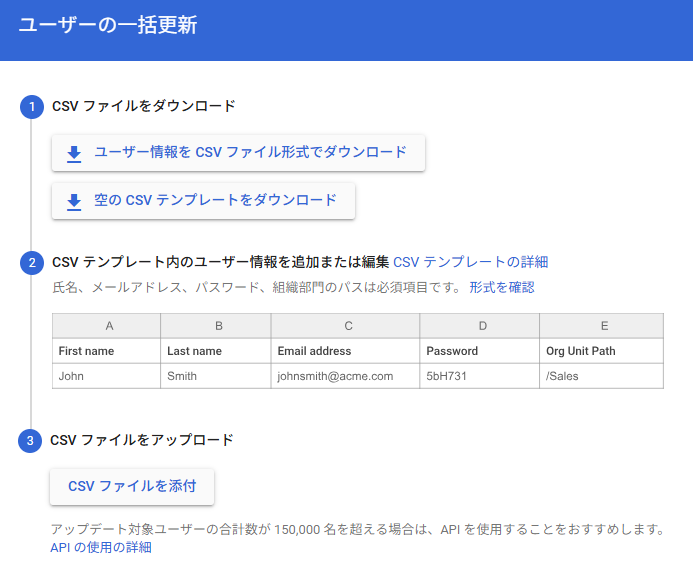Click the Org Unit Path header cell
Screen dimensions: 693x567
[x=602, y=351]
